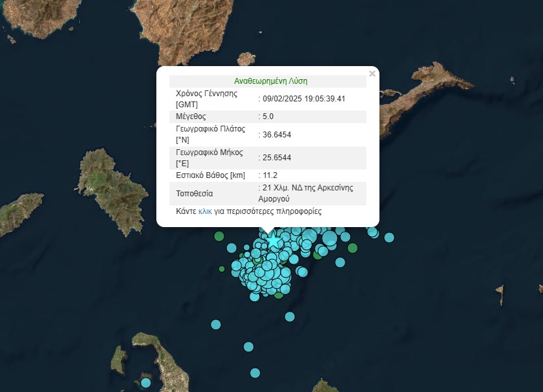543x392 pixels.
Task: Click the latitude value 36.6454
Action: point(276,135)
